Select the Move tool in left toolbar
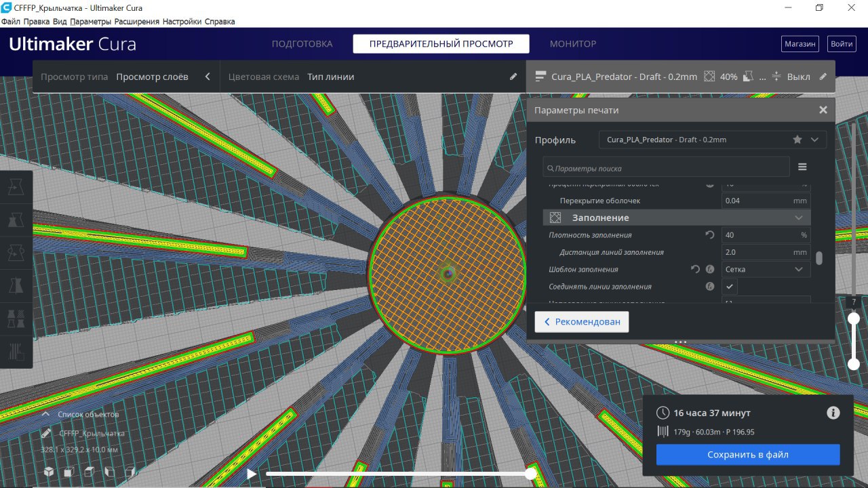Image resolution: width=868 pixels, height=488 pixels. tap(16, 188)
